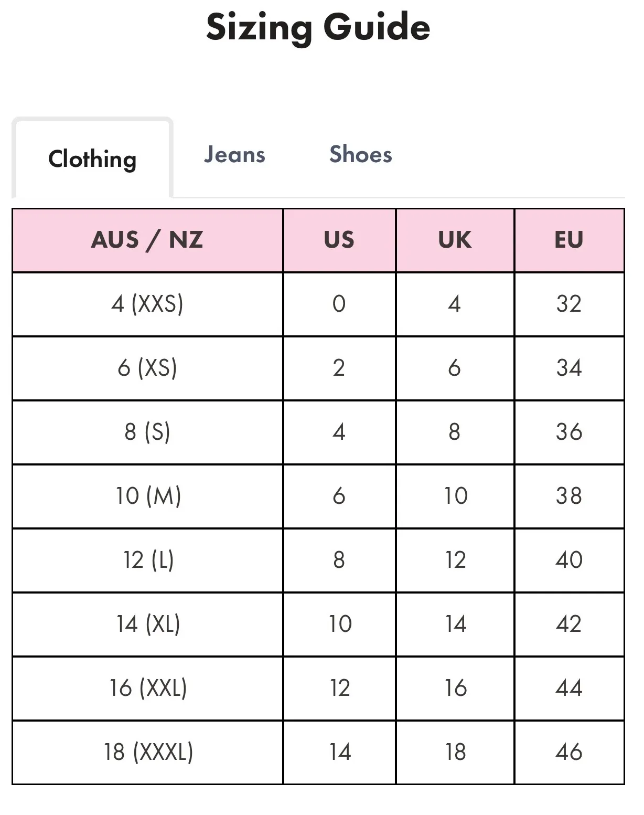Click the EU size 38 cell

coord(568,496)
